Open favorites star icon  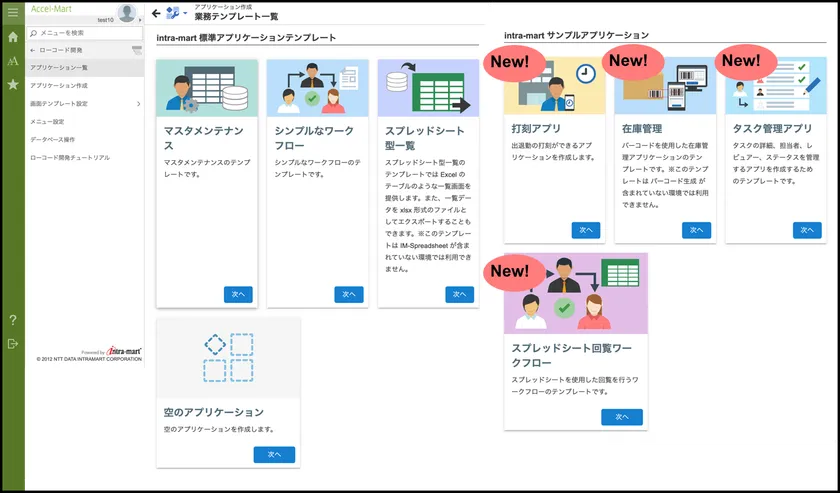pyautogui.click(x=13, y=84)
